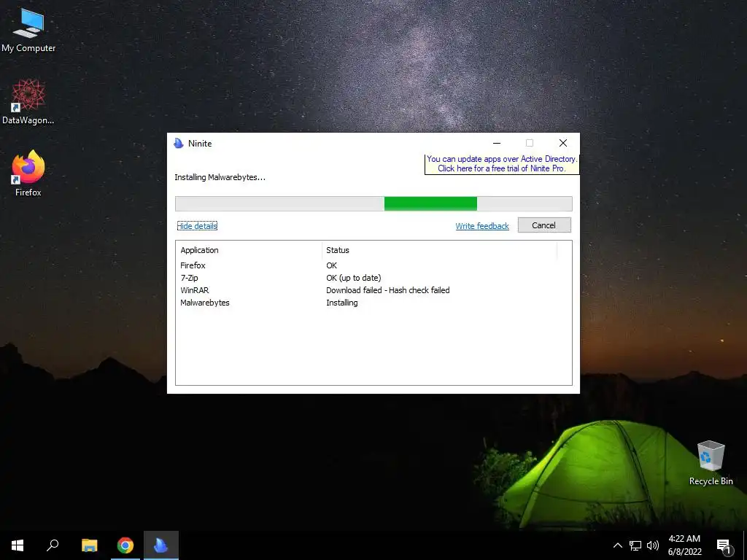
Task: Close the Ninite window
Action: pos(563,143)
